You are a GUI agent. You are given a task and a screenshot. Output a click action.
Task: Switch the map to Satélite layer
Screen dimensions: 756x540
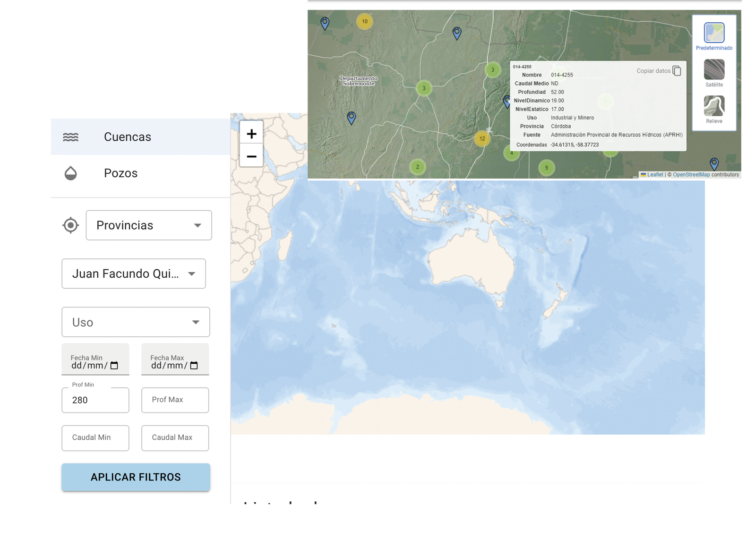pyautogui.click(x=714, y=70)
